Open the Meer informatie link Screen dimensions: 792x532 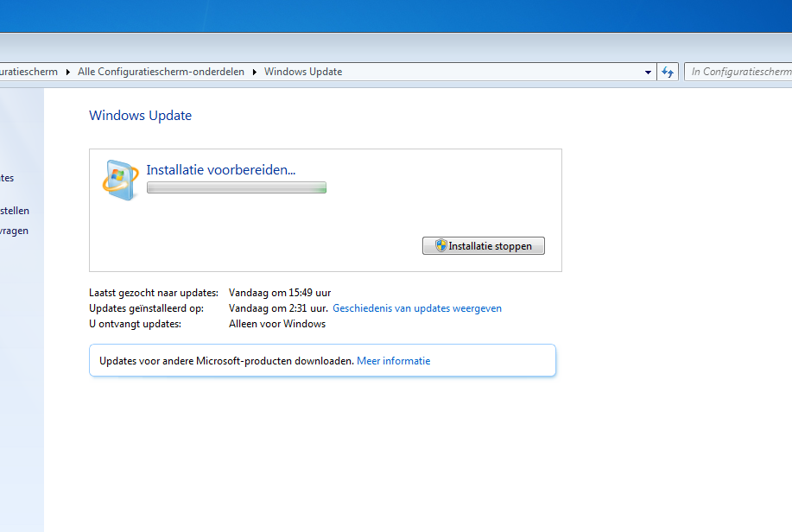pyautogui.click(x=394, y=361)
